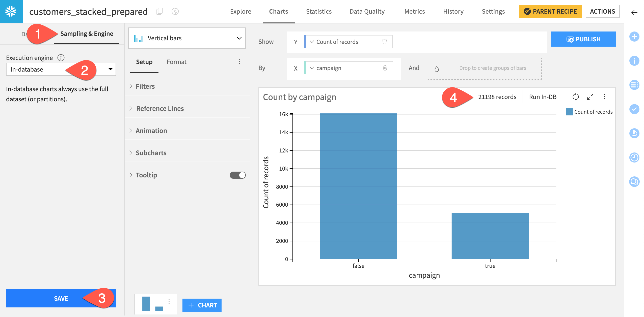Open the Timeline clock panel
Viewport: 644px width, 317px height.
point(634,158)
